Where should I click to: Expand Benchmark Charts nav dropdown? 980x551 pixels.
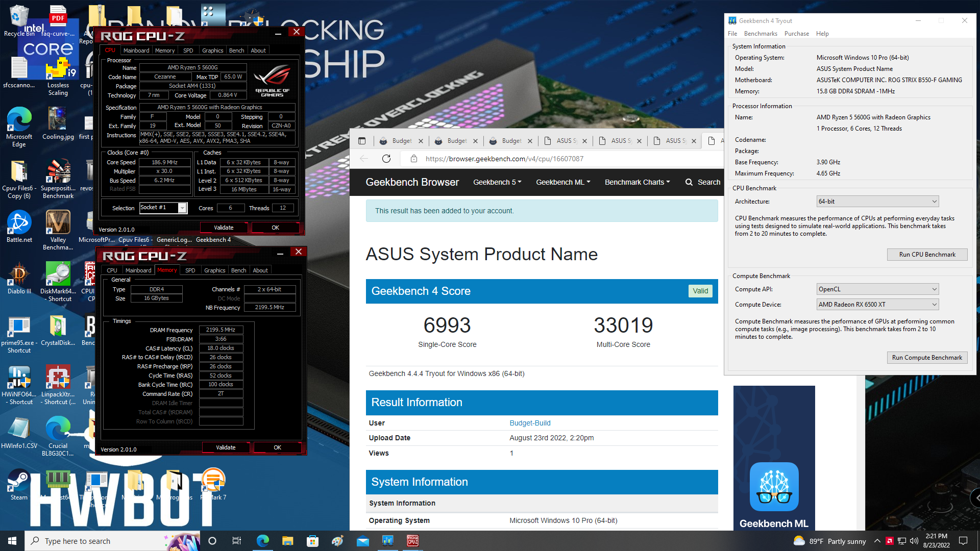tap(637, 182)
